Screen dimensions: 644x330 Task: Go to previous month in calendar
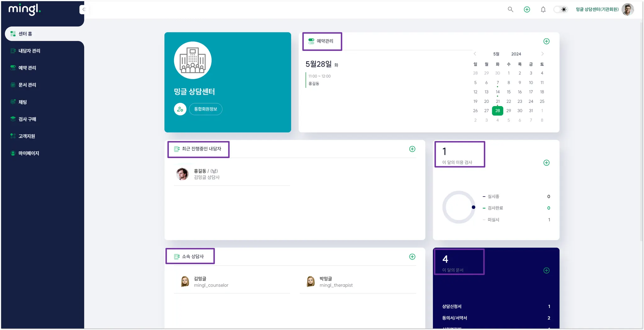tap(475, 54)
